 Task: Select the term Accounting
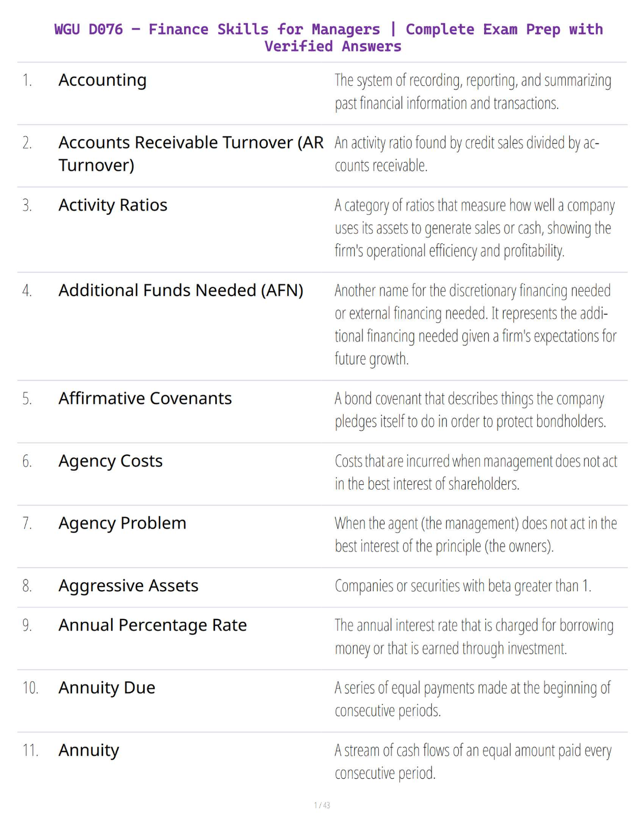pyautogui.click(x=103, y=80)
